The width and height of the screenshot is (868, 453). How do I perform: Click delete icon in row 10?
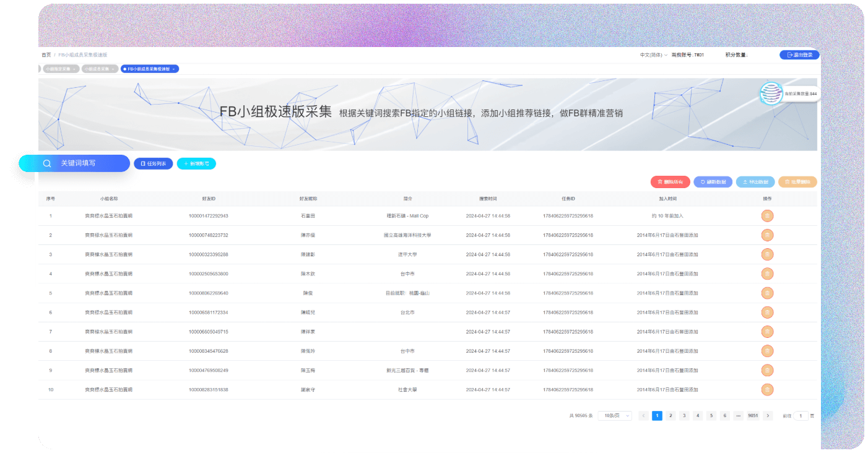pos(767,389)
